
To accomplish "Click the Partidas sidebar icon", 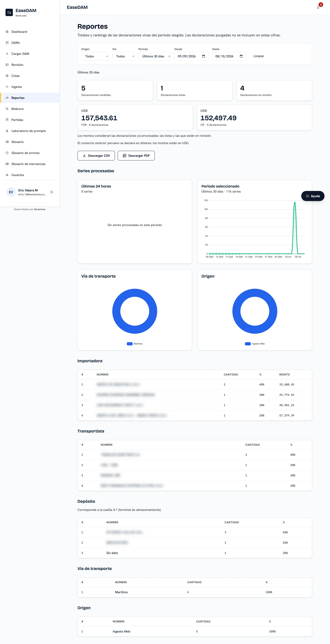I will coord(7,120).
